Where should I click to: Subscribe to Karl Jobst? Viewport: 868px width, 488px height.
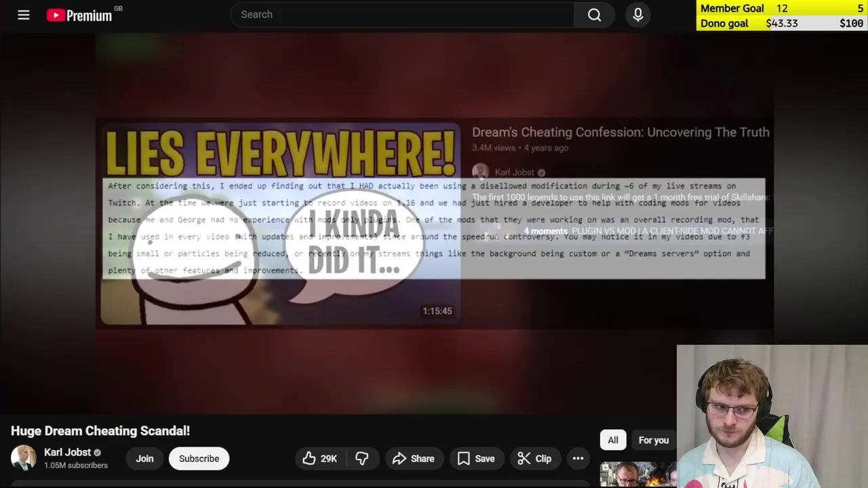coord(199,458)
